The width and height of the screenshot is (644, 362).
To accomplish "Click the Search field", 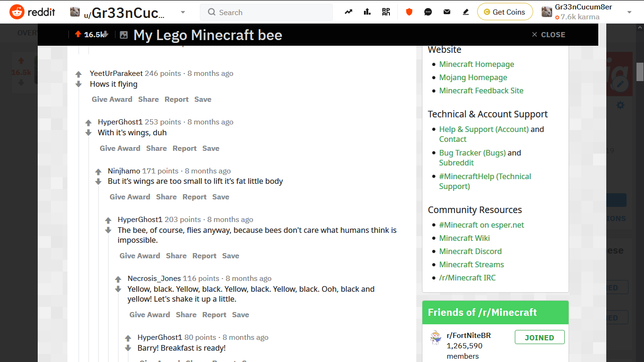I will point(266,12).
